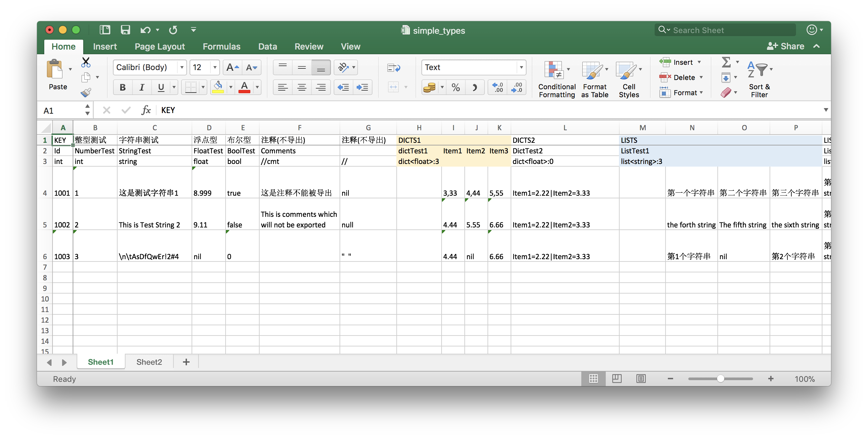The image size is (868, 439).
Task: Open the Calibri (Body) font dropdown
Action: tap(182, 67)
